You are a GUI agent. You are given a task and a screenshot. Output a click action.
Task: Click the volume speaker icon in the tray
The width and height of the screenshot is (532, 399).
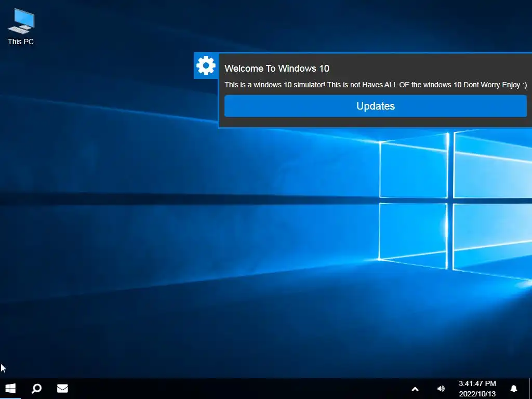[x=441, y=389]
